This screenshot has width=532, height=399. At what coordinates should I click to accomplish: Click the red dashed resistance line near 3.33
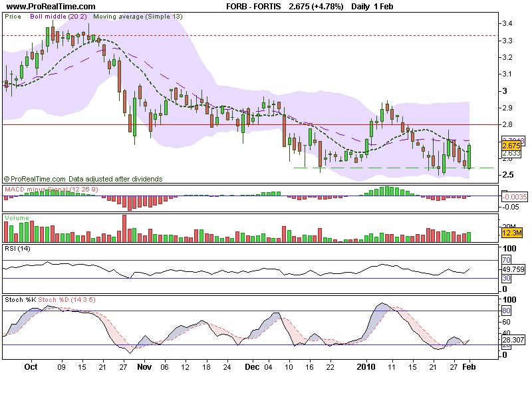[251, 35]
